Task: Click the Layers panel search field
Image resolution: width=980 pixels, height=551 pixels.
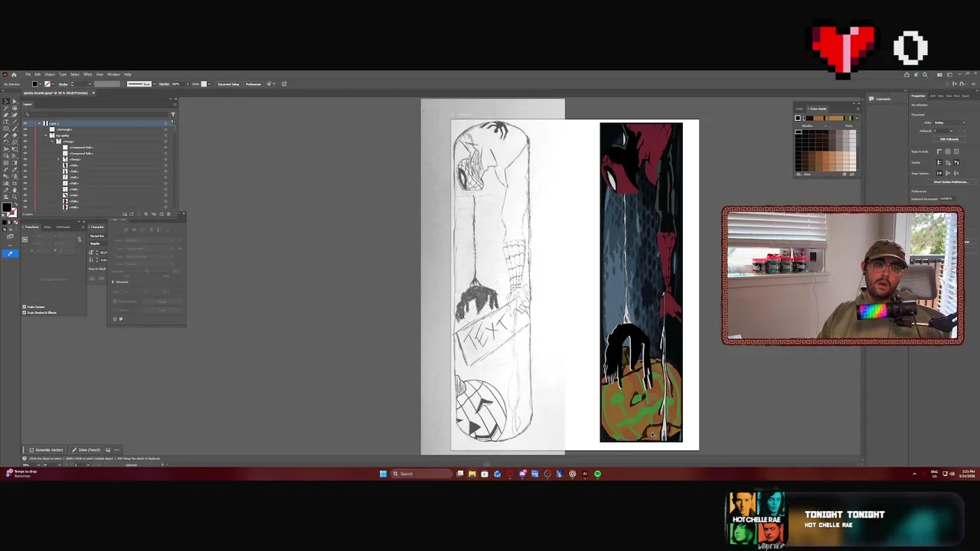Action: click(x=96, y=114)
